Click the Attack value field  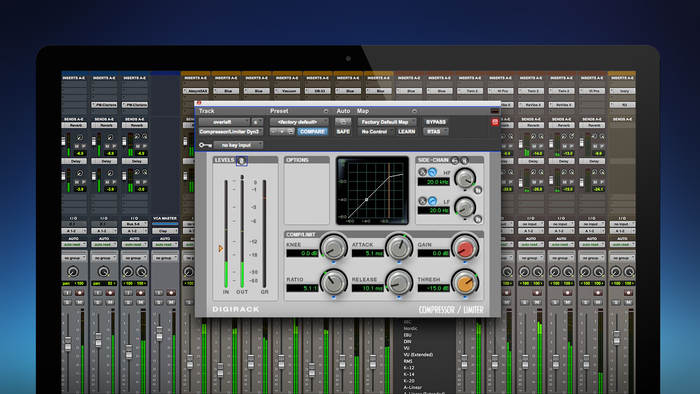click(x=368, y=253)
